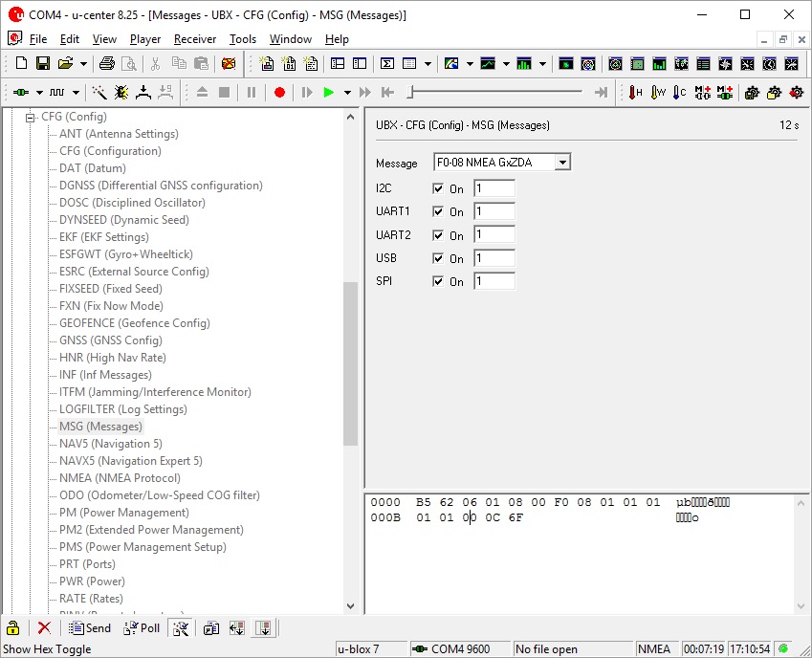Screen dimensions: 812x658
Task: Open the green bar chart docking window icon
Action: [659, 64]
